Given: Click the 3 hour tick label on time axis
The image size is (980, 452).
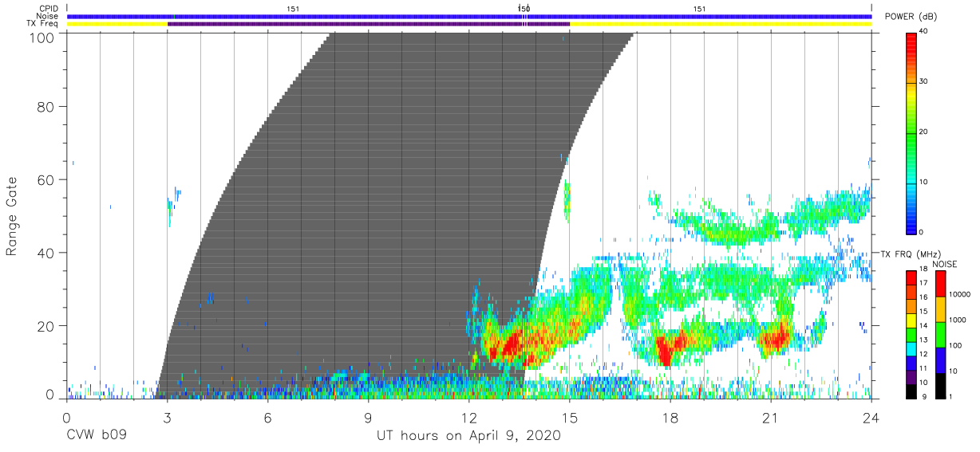Looking at the screenshot, I should tap(167, 418).
